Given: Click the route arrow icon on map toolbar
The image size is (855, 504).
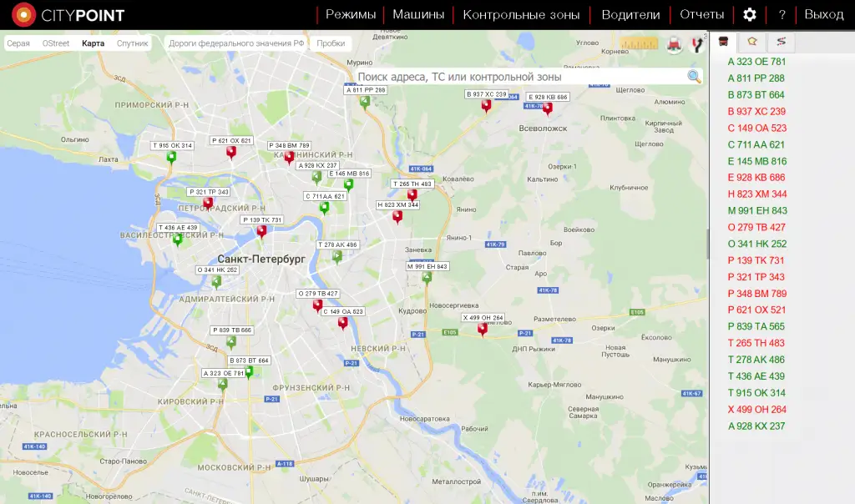Looking at the screenshot, I should click(x=698, y=44).
